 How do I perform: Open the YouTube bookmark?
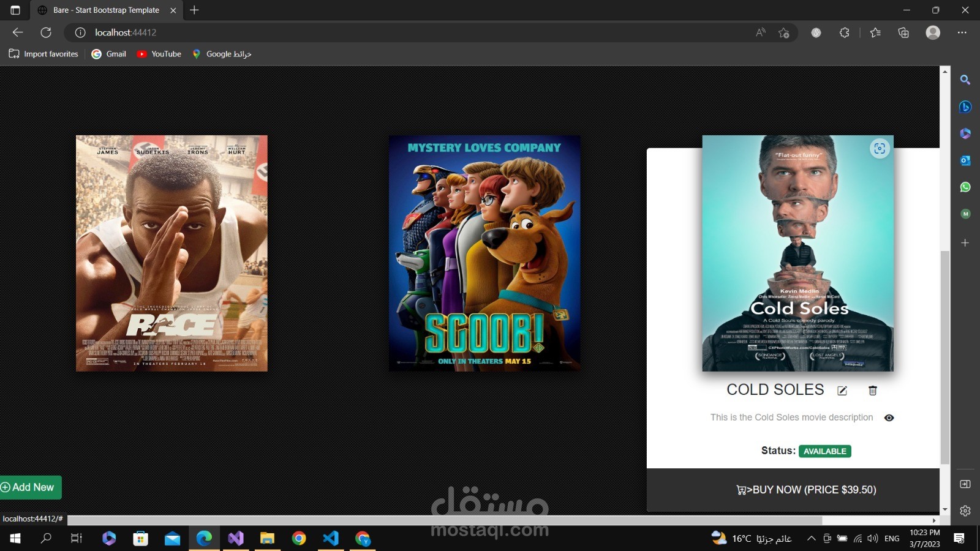point(159,54)
